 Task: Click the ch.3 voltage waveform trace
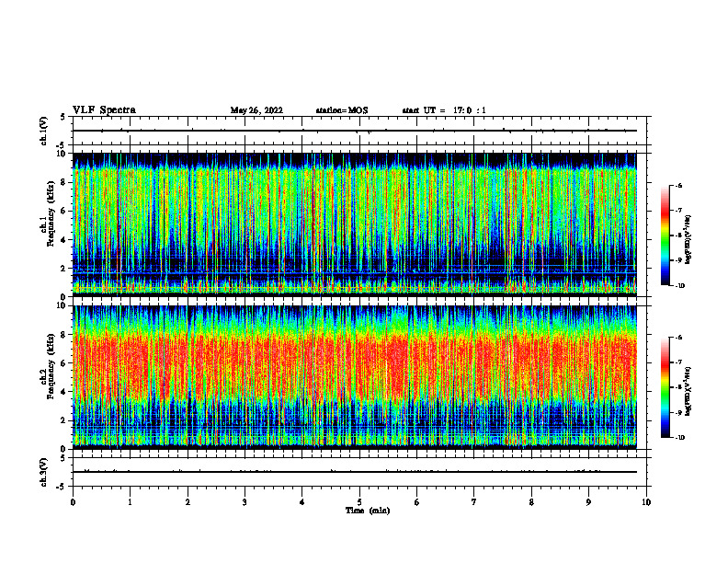click(355, 472)
